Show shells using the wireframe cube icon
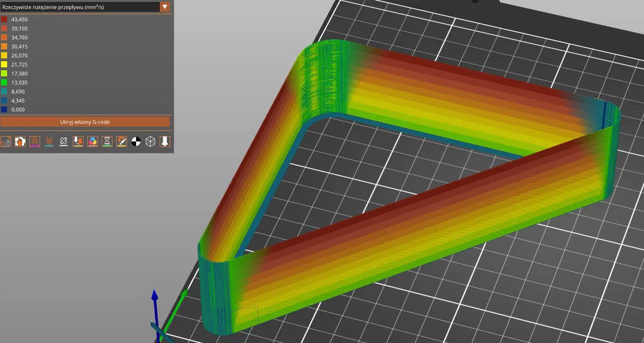The image size is (644, 343). [150, 142]
